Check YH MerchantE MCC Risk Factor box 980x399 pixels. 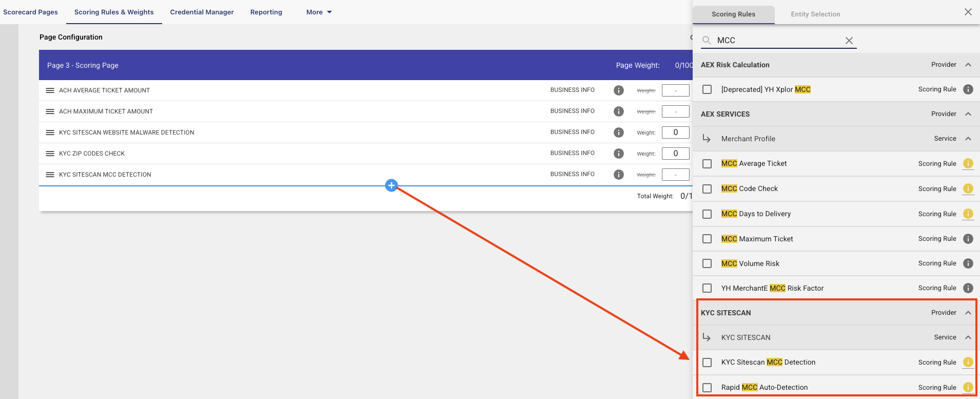(707, 288)
